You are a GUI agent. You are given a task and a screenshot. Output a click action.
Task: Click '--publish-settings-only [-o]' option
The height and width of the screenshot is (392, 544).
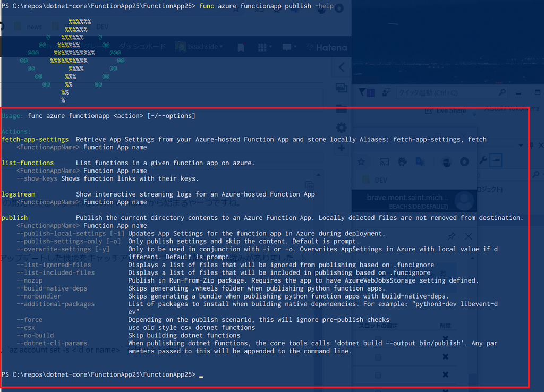(69, 242)
